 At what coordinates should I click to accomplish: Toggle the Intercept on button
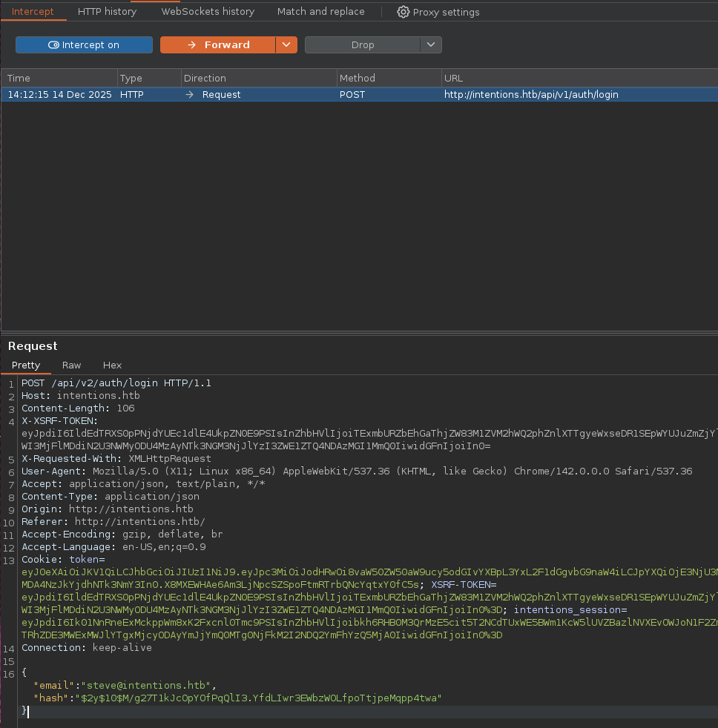click(84, 45)
